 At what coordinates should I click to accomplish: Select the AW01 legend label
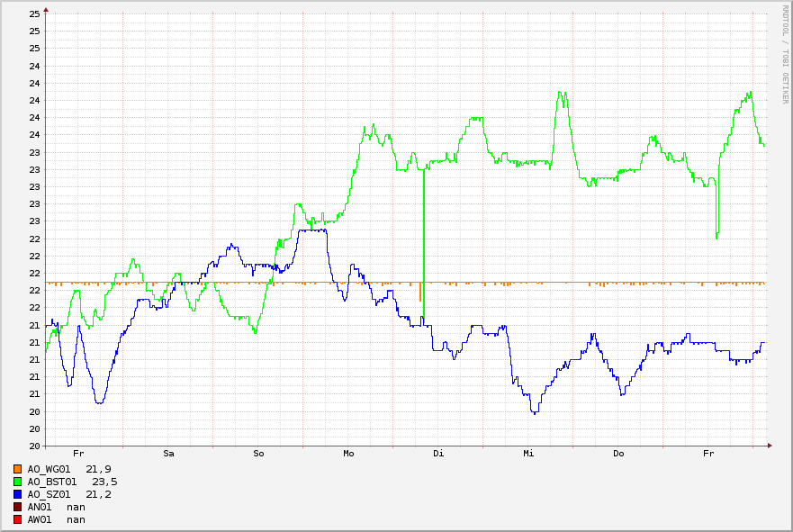point(40,519)
